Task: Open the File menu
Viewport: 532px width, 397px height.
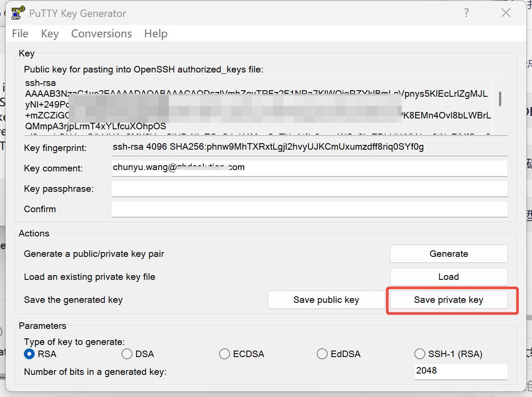Action: pos(20,34)
